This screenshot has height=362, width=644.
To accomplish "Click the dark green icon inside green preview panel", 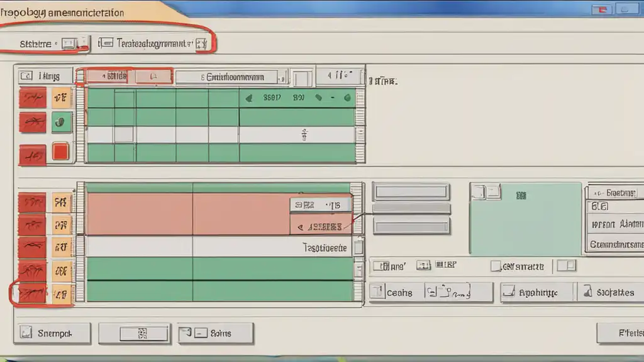I will click(x=521, y=196).
